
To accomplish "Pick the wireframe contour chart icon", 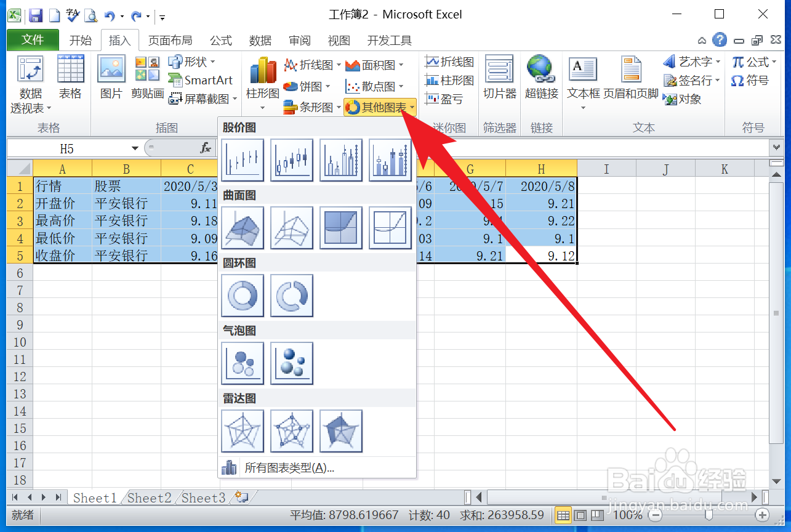I will tap(390, 228).
